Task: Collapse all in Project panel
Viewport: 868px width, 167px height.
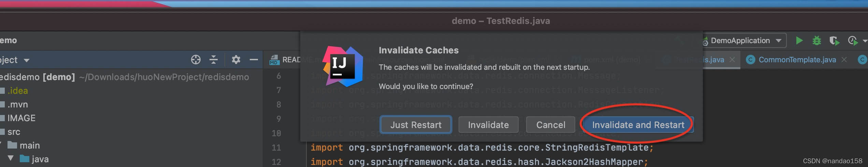Action: click(x=214, y=60)
